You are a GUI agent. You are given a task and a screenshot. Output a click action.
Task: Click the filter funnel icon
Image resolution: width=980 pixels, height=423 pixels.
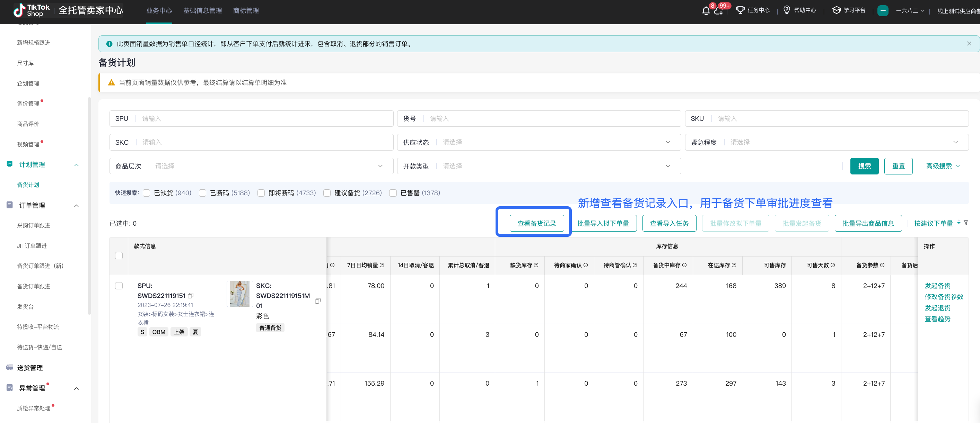pyautogui.click(x=965, y=223)
